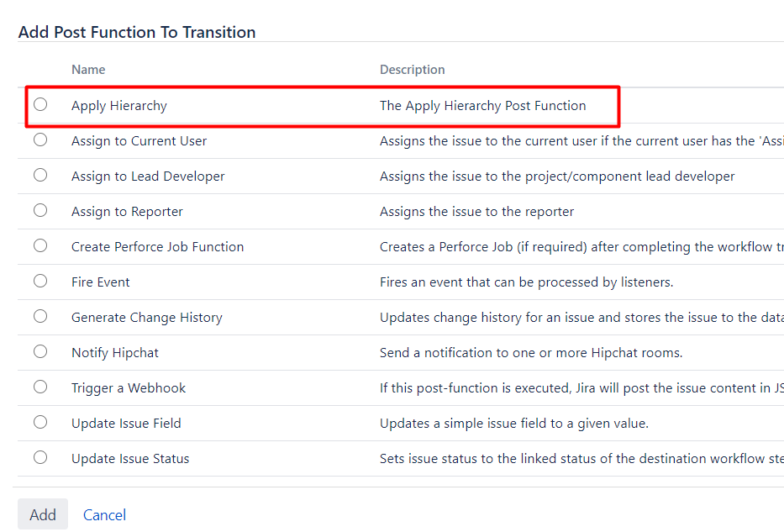Choose the Update Issue Status radio button
This screenshot has width=784, height=532.
[x=40, y=458]
